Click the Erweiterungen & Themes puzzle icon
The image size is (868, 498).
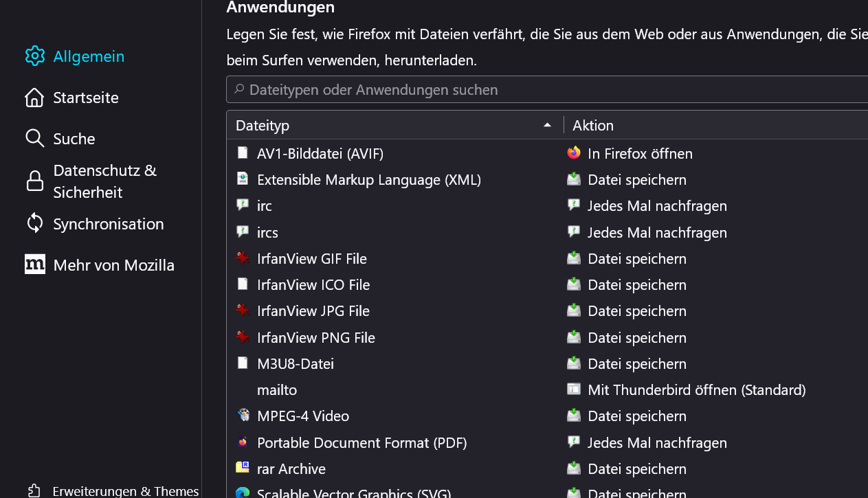(34, 490)
